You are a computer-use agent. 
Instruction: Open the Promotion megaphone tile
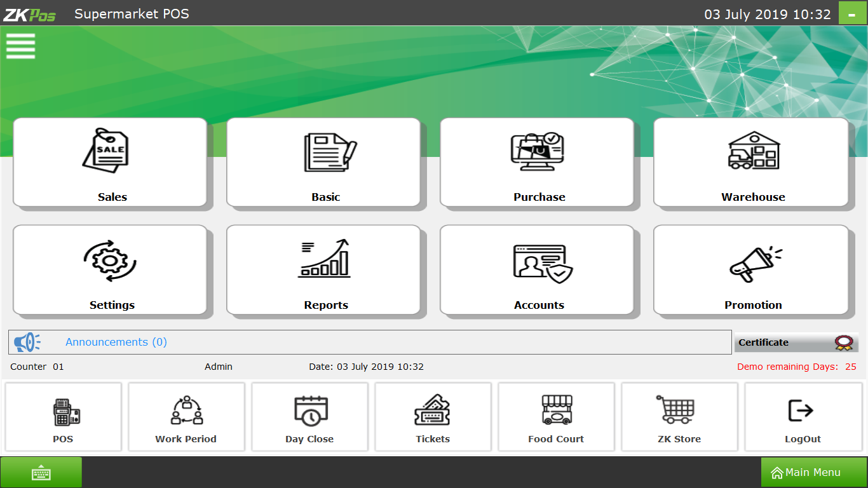coord(751,270)
